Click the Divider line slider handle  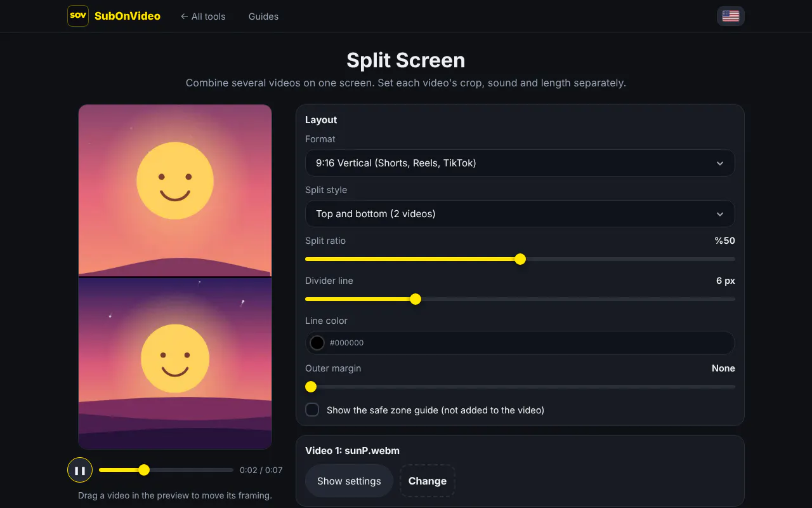(x=416, y=299)
